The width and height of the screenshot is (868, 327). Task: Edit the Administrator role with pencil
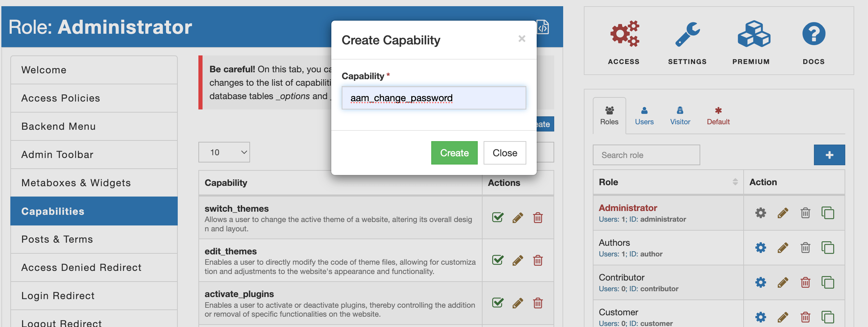click(x=783, y=213)
